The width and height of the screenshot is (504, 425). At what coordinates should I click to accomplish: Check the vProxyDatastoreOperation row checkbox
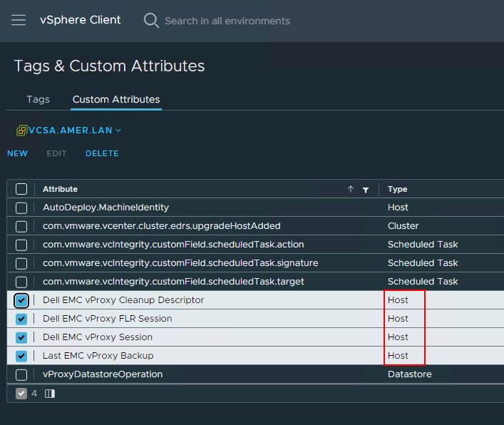21,374
